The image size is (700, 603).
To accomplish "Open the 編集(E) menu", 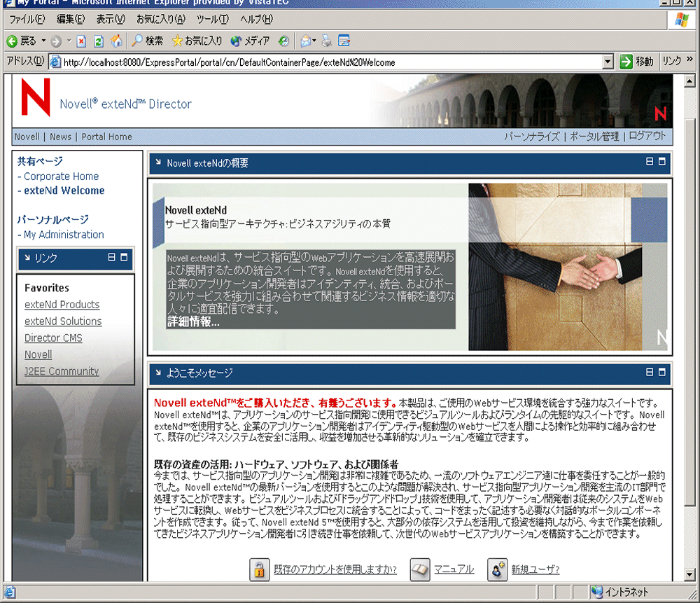I will [71, 19].
